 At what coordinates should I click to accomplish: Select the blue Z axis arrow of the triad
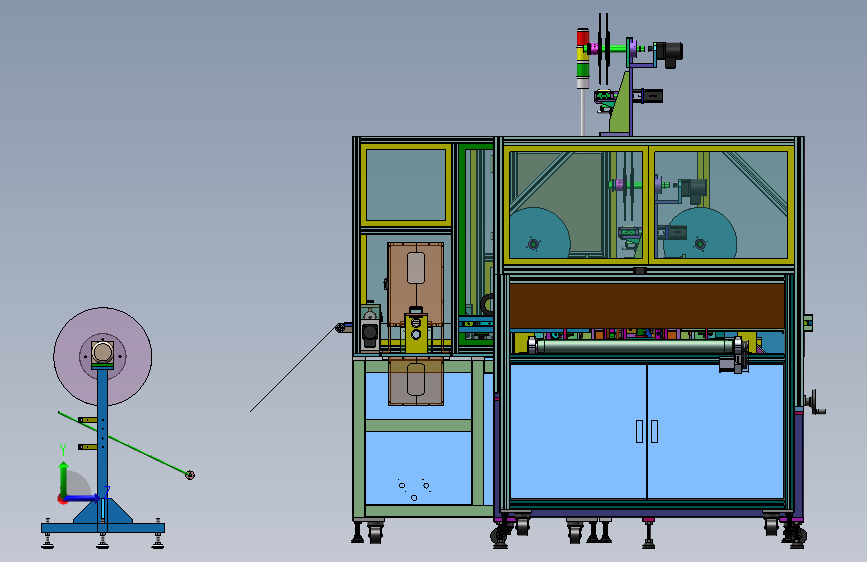(x=83, y=498)
